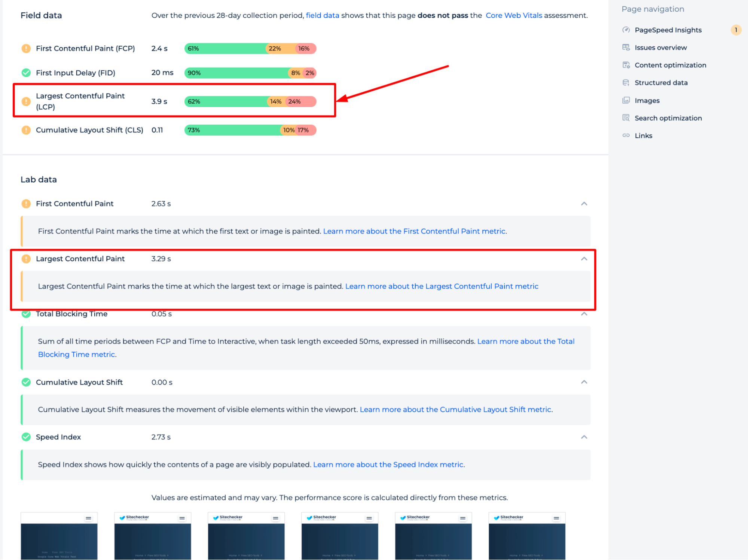Open Issues overview navigation item
The image size is (748, 560).
[x=660, y=48]
